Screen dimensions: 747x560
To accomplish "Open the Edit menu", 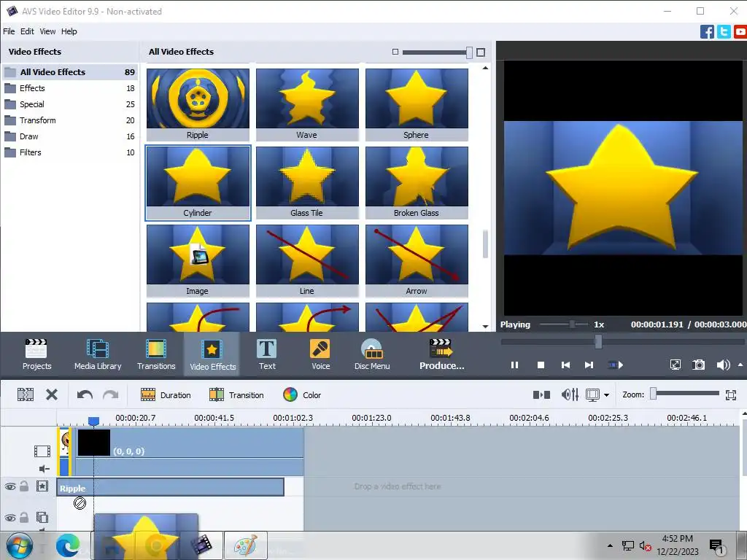I will 27,31.
